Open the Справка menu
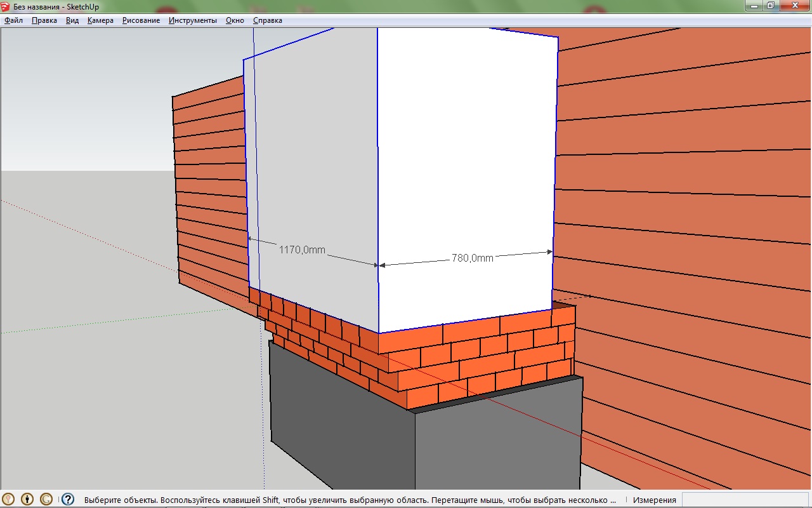This screenshot has height=508, width=812. coord(268,20)
